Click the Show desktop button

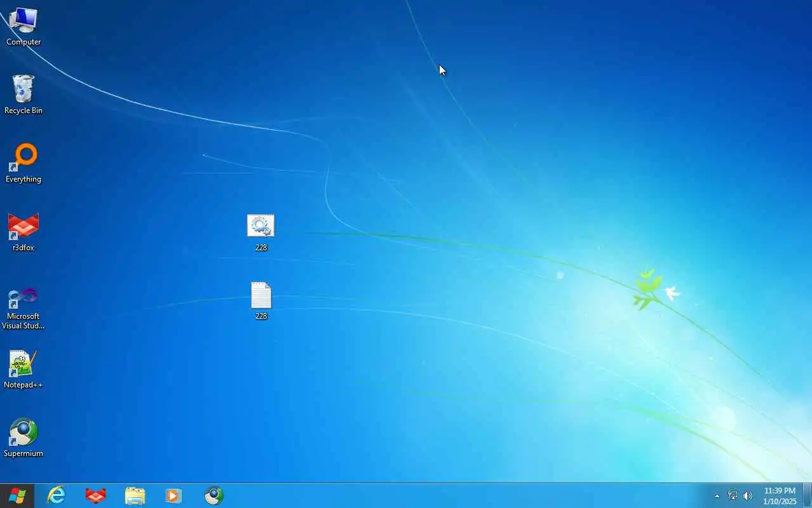tap(808, 495)
